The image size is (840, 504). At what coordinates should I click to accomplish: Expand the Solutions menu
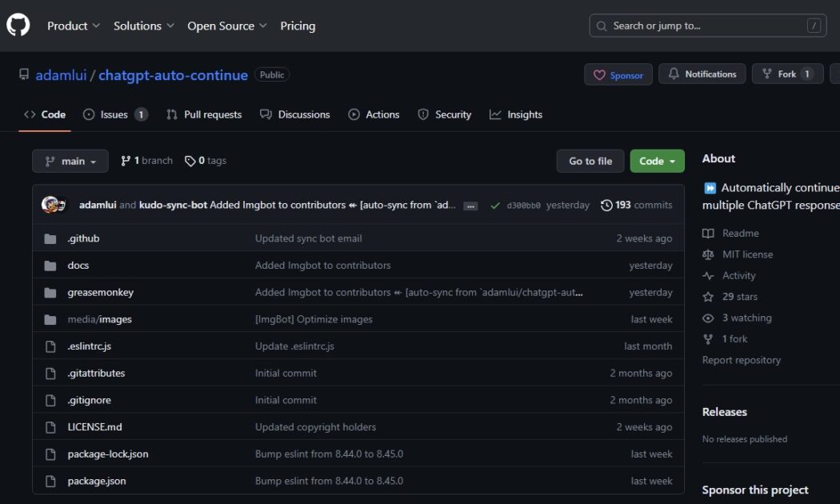(143, 26)
